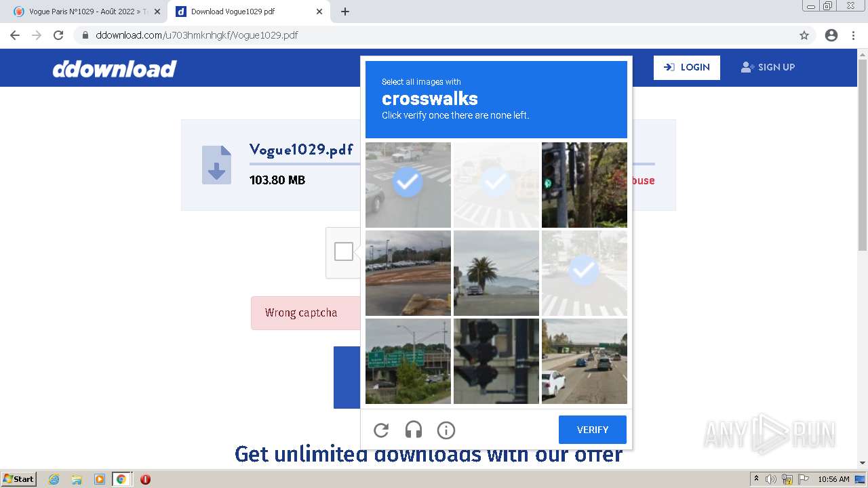The width and height of the screenshot is (868, 488).
Task: Click Vogue1029.pdf file name
Action: coord(301,150)
